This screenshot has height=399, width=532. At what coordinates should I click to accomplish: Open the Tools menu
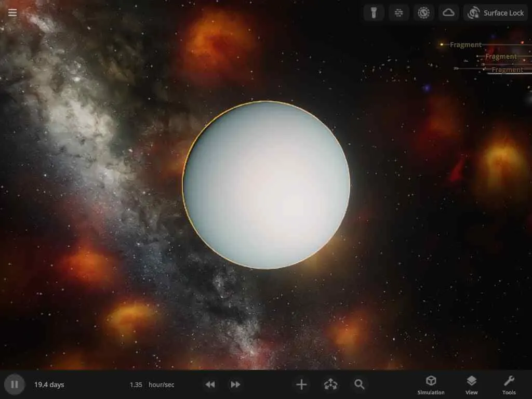[x=509, y=385]
